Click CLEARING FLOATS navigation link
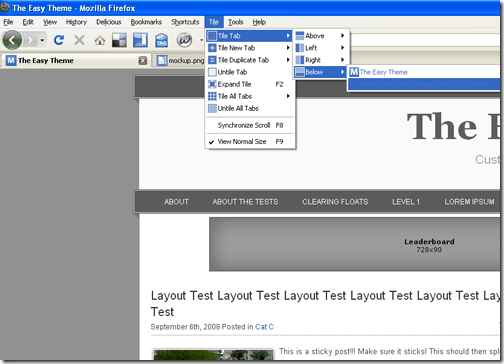Viewport: 504px width, 364px height. point(335,202)
